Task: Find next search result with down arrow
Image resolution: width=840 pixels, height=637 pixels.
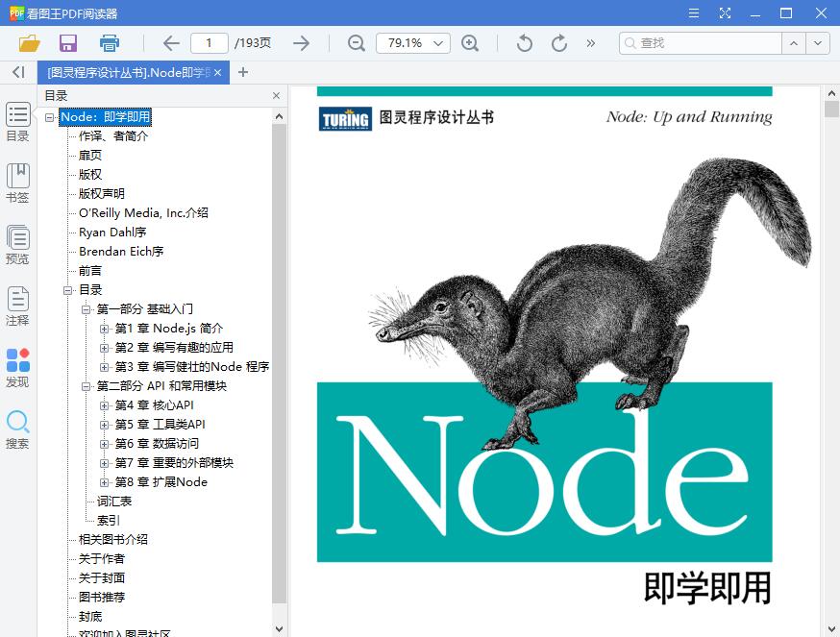Action: 818,43
